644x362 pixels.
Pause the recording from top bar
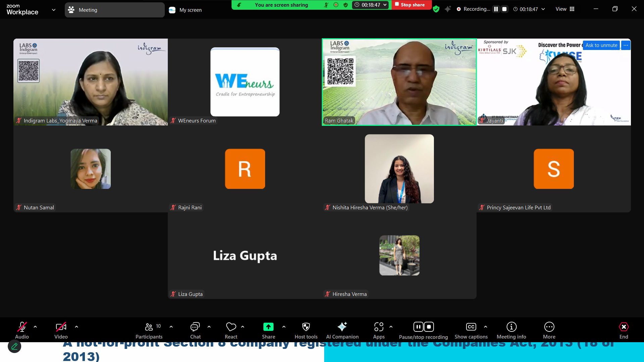click(x=496, y=9)
